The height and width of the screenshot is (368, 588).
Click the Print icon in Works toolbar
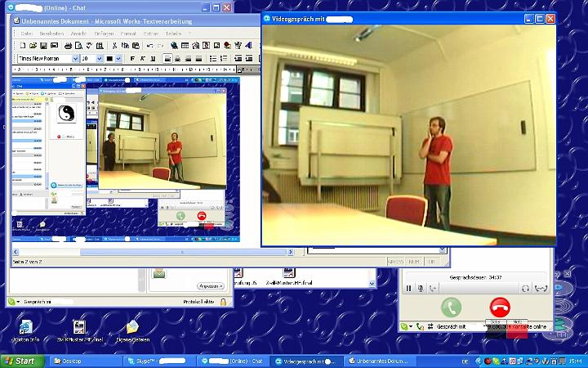click(x=68, y=46)
